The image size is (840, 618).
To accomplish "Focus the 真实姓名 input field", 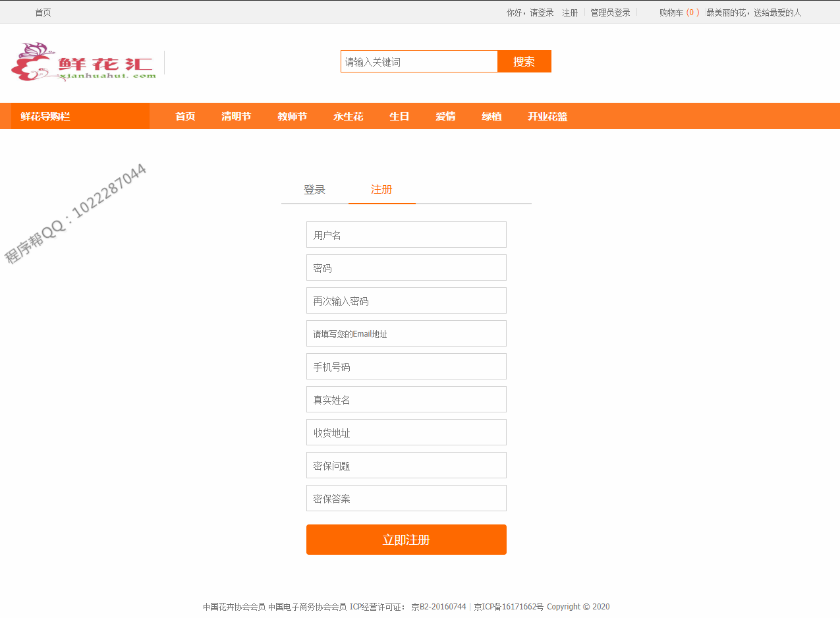I will click(406, 399).
